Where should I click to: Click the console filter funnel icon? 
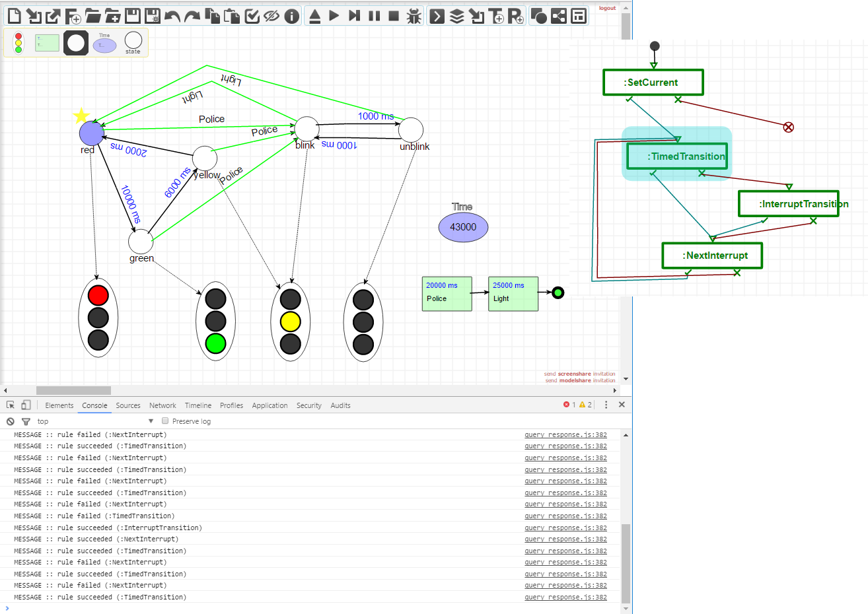(x=26, y=421)
